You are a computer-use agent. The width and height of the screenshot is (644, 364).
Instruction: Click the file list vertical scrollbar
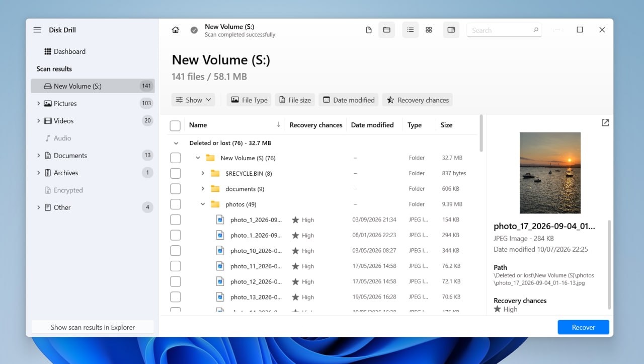click(x=481, y=134)
